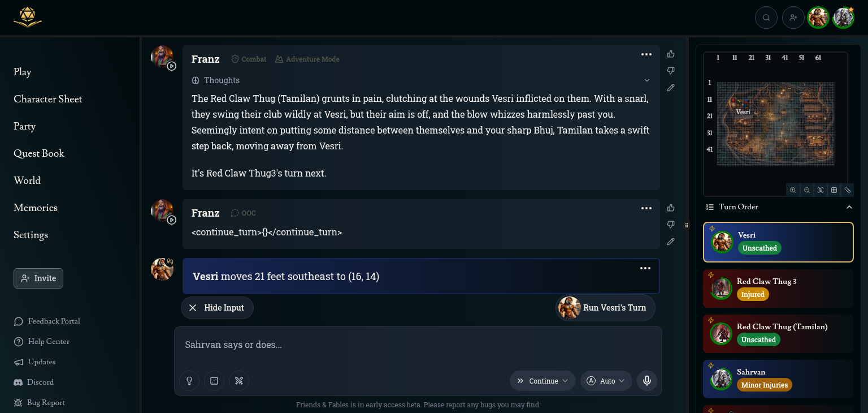Thumbs down Franz's combat message
The width and height of the screenshot is (868, 413).
tap(671, 71)
